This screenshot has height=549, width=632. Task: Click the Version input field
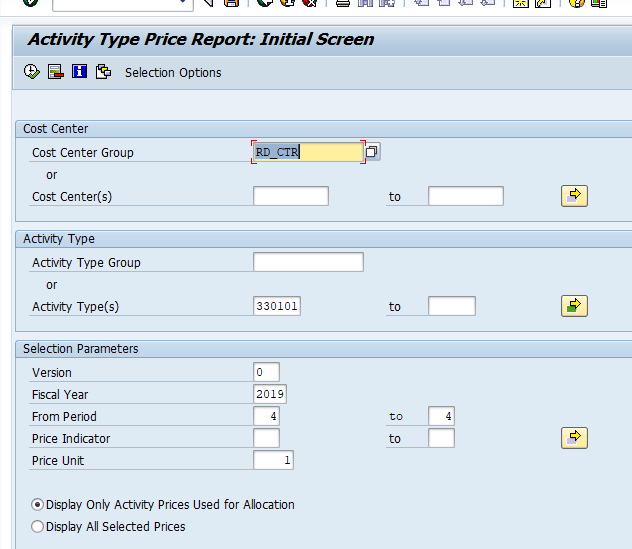click(266, 372)
